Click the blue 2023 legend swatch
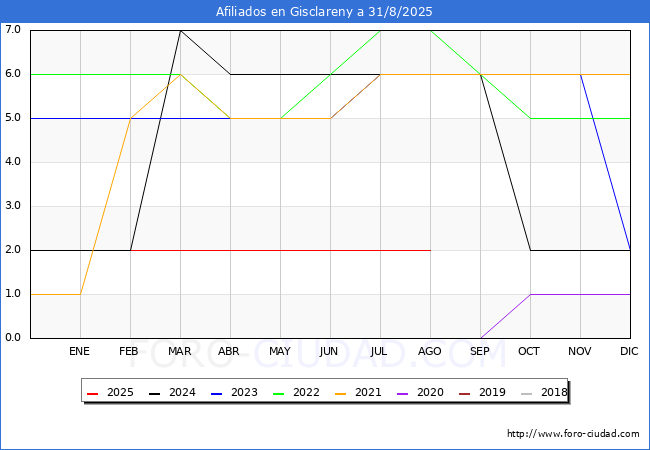This screenshot has width=650, height=450. coord(216,394)
